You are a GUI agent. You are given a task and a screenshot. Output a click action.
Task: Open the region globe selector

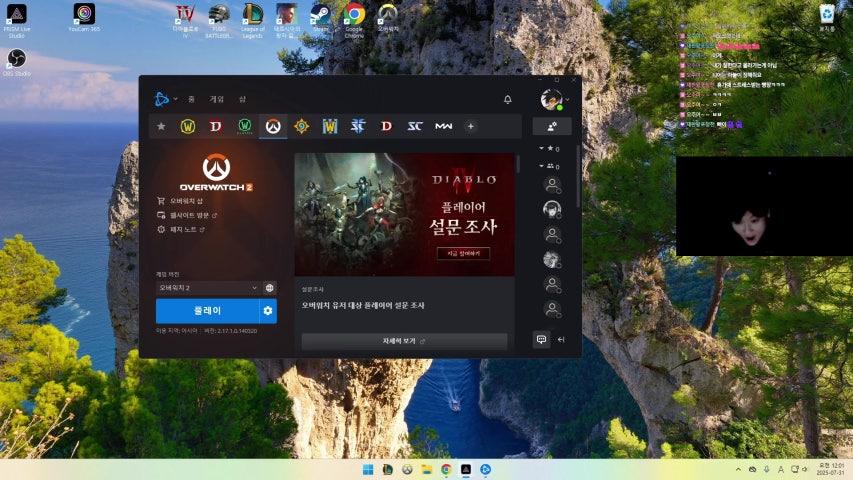coord(269,288)
